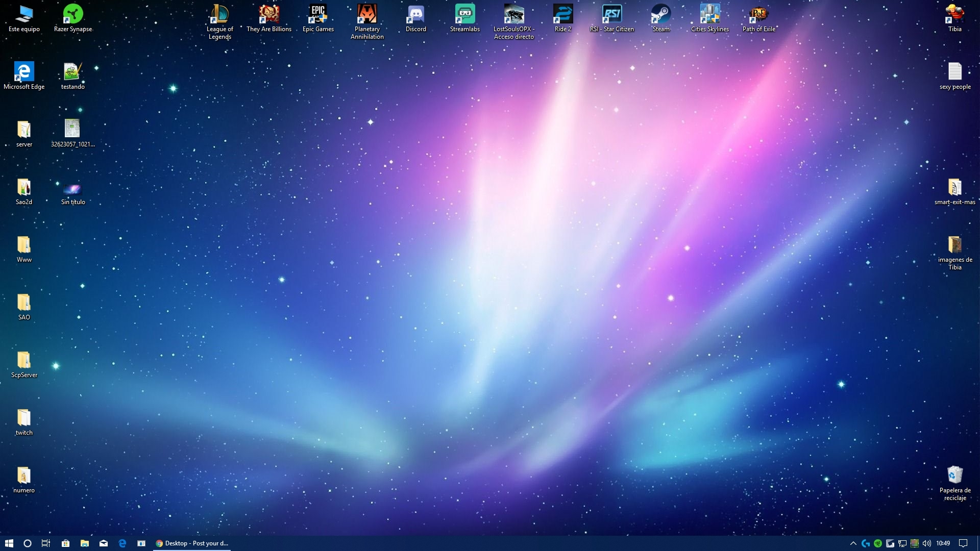
Task: Open network status tray icon
Action: click(902, 543)
